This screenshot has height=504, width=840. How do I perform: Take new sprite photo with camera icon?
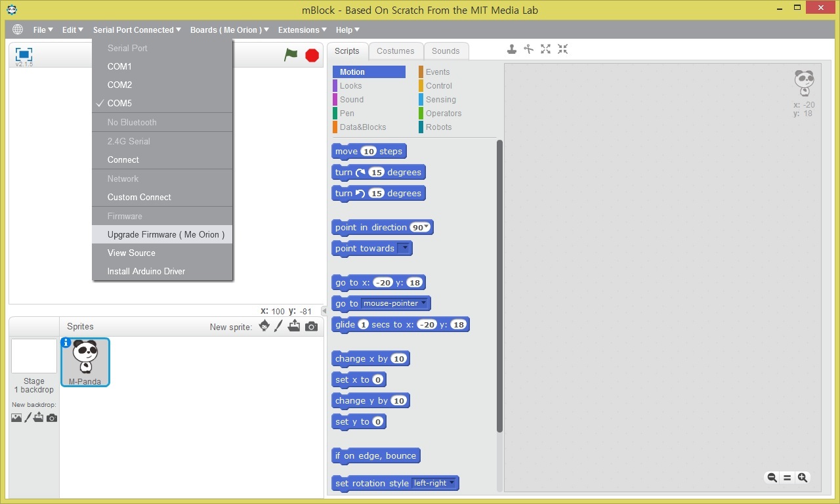tap(312, 326)
